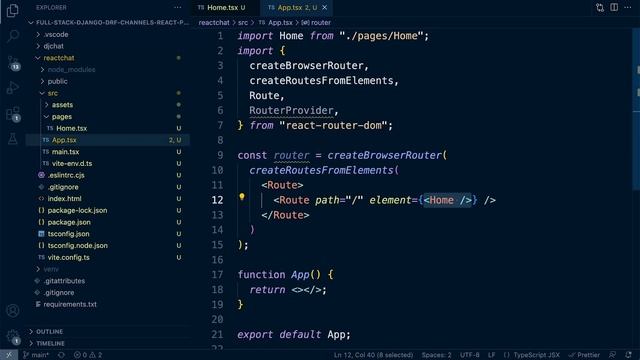Viewport: 640px width, 360px height.
Task: Open the Run and Debug view
Action: 13,88
